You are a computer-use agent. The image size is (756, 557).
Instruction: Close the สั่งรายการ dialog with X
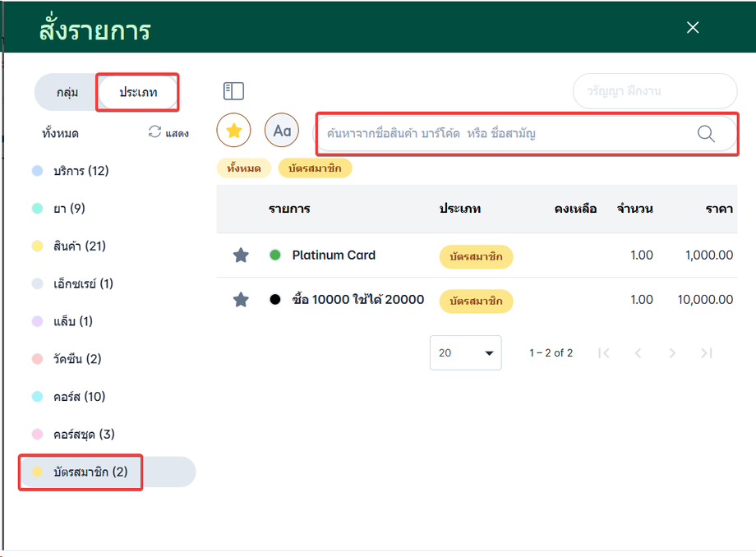(x=693, y=28)
